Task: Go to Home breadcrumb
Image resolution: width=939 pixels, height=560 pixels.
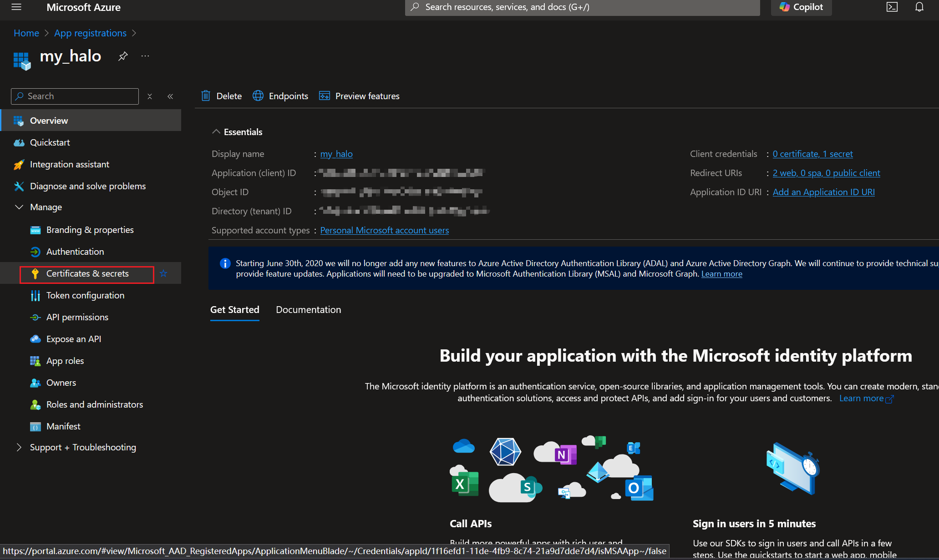Action: [26, 33]
